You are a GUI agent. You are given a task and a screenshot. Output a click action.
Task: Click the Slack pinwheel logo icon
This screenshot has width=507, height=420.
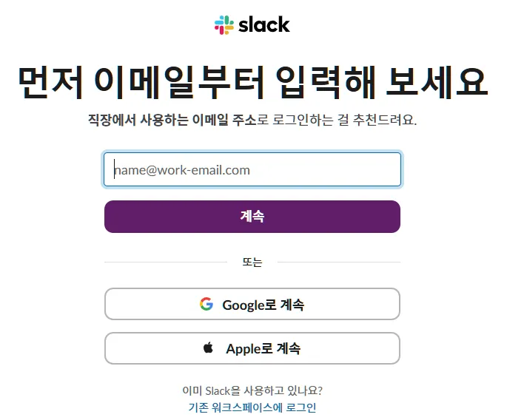click(x=224, y=25)
